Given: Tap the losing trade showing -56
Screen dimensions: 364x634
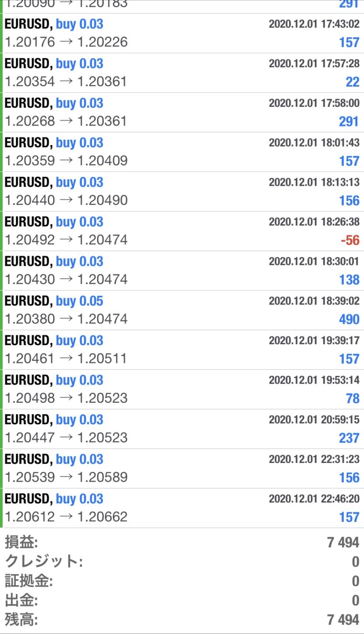Looking at the screenshot, I should (182, 231).
